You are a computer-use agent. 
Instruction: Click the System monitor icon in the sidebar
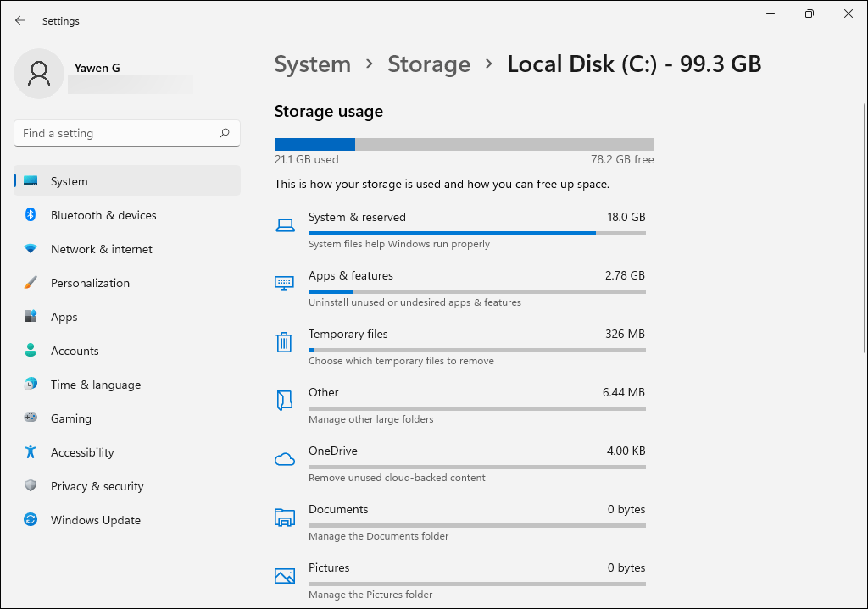(31, 181)
